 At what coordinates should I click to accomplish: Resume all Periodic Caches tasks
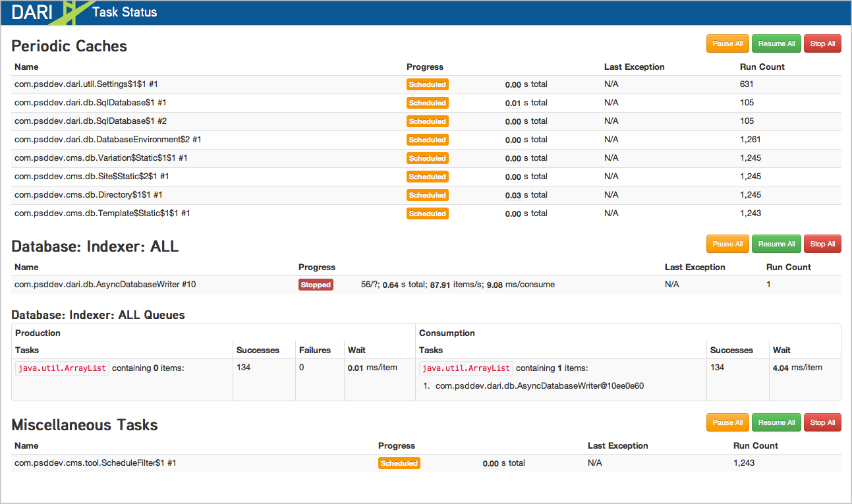click(x=776, y=43)
